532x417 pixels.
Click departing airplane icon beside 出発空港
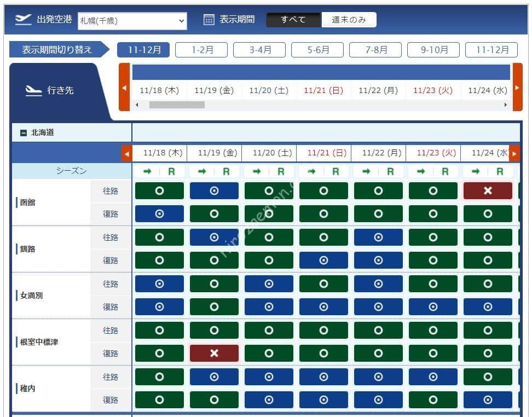pos(23,19)
